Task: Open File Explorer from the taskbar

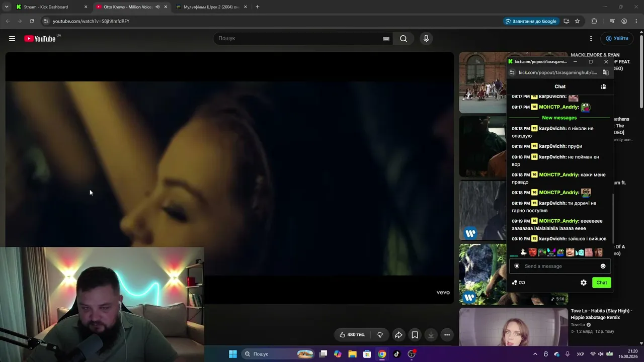Action: [353, 354]
